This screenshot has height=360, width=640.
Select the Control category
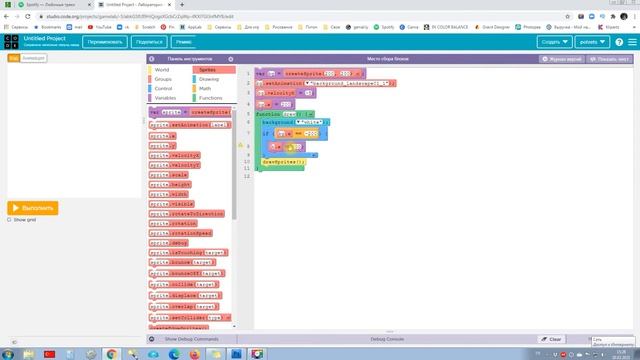coord(163,89)
